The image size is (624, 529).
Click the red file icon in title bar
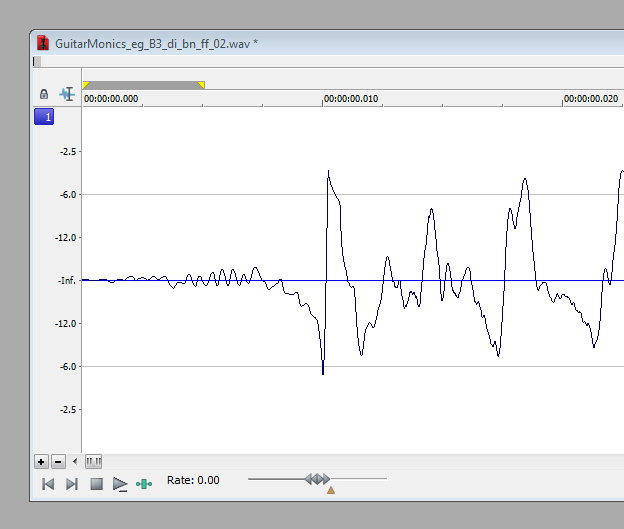pyautogui.click(x=43, y=43)
